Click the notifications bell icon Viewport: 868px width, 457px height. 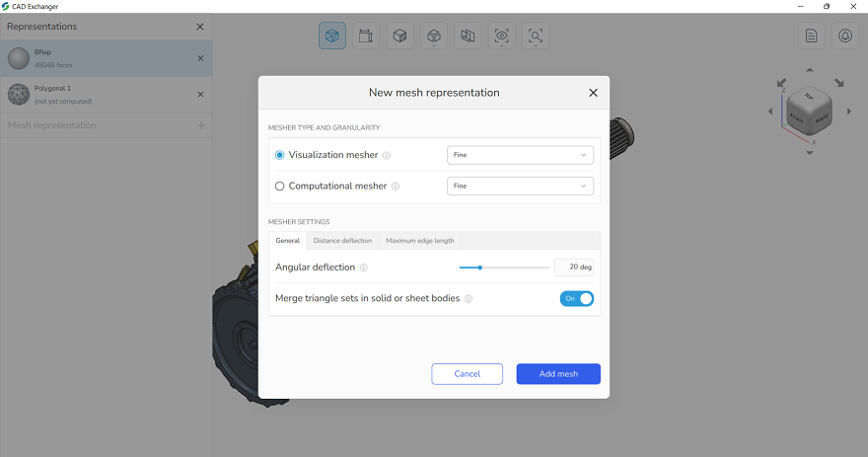[845, 36]
